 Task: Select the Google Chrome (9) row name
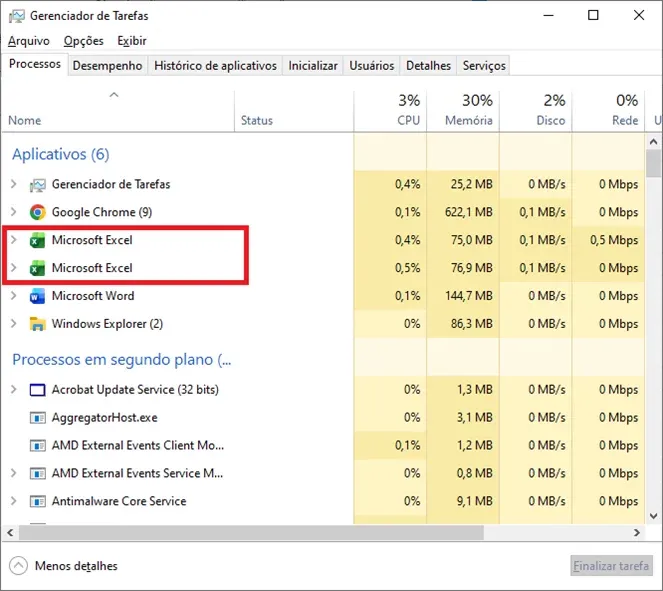tap(102, 212)
